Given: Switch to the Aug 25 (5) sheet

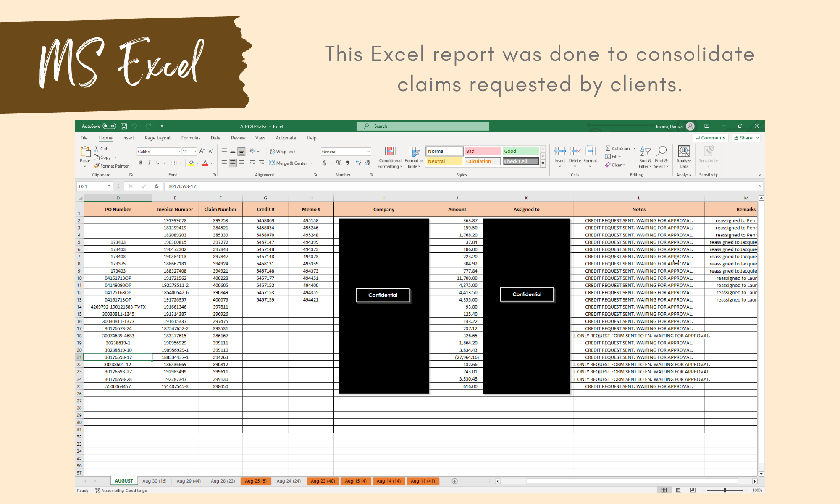Looking at the screenshot, I should pos(255,481).
